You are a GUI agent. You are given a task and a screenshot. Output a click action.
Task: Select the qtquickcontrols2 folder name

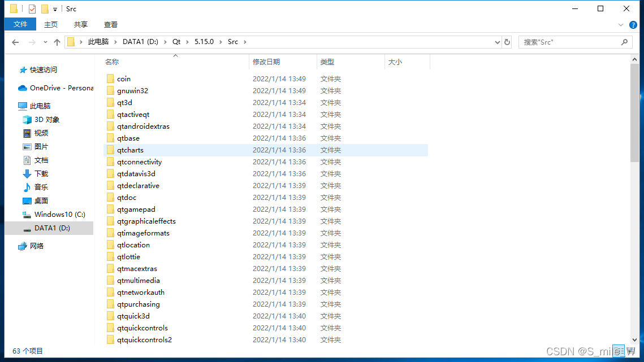(144, 340)
